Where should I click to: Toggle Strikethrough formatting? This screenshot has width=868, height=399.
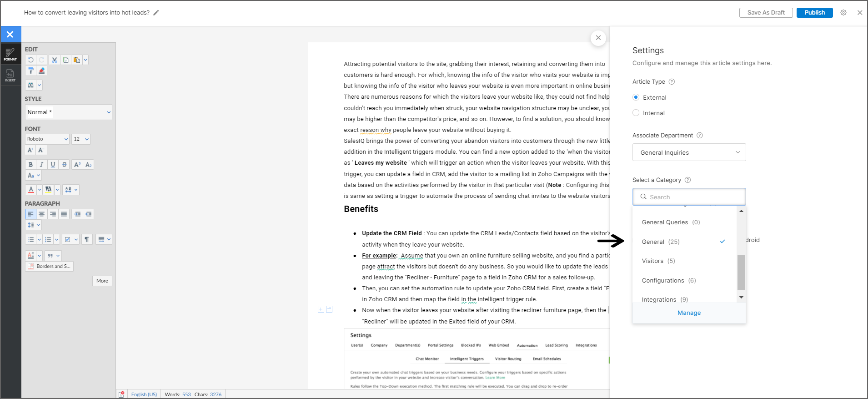(x=64, y=165)
